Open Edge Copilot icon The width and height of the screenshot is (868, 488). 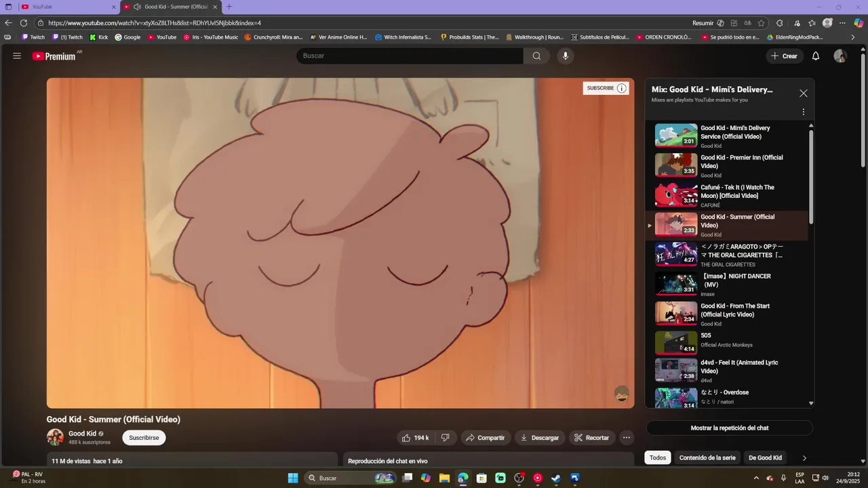[859, 23]
